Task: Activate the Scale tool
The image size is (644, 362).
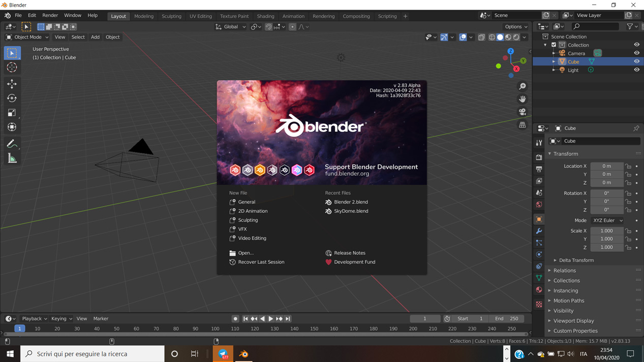Action: [12, 113]
